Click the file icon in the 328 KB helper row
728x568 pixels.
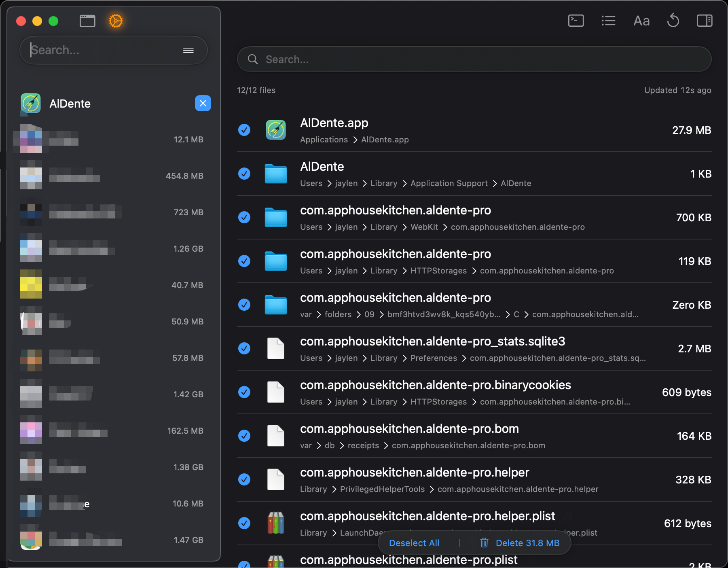(x=276, y=479)
